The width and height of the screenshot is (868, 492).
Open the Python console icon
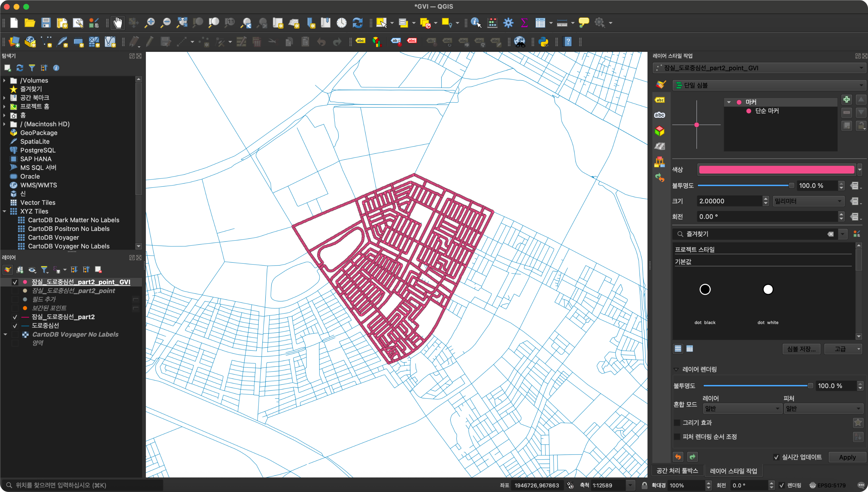(x=543, y=42)
